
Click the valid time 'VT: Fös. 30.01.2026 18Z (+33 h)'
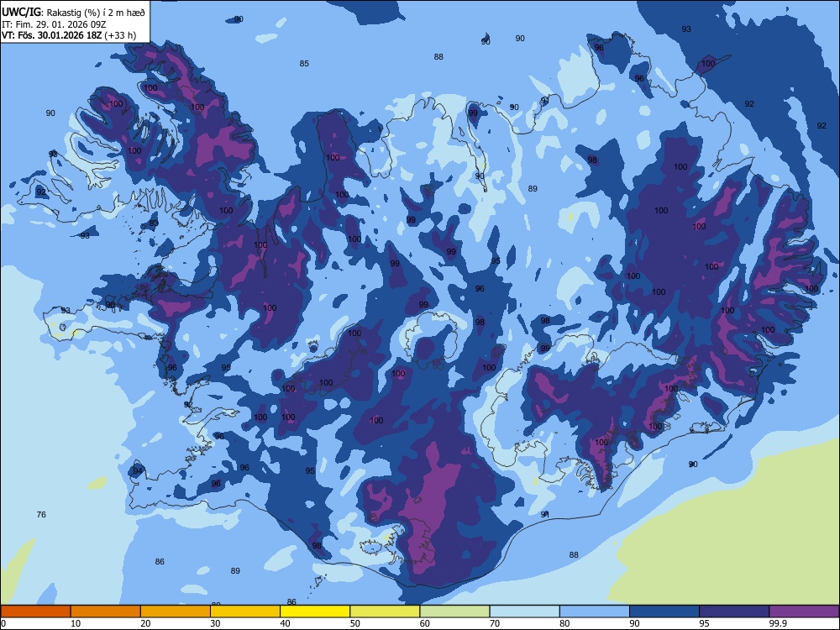pos(69,35)
